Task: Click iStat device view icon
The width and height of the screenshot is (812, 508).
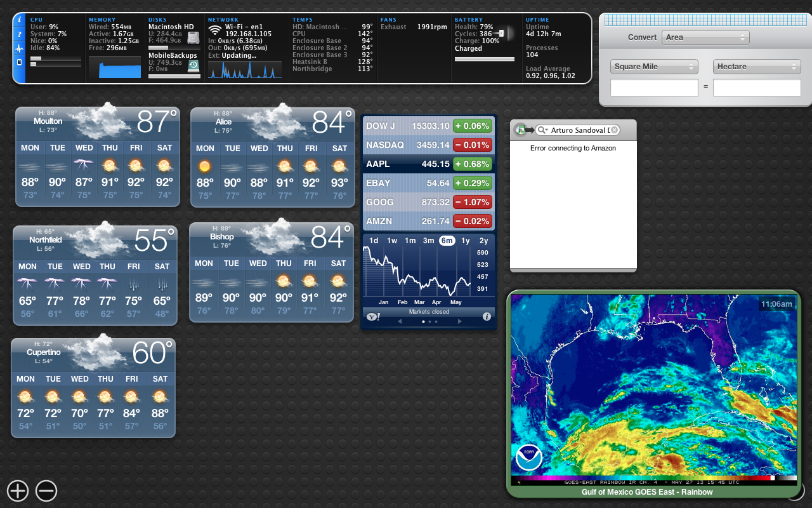Action: point(19,62)
